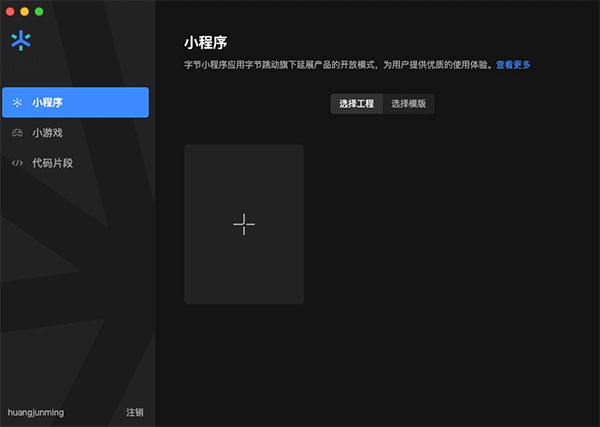Image resolution: width=600 pixels, height=427 pixels.
Task: Open the 查看更多 link
Action: [x=513, y=64]
